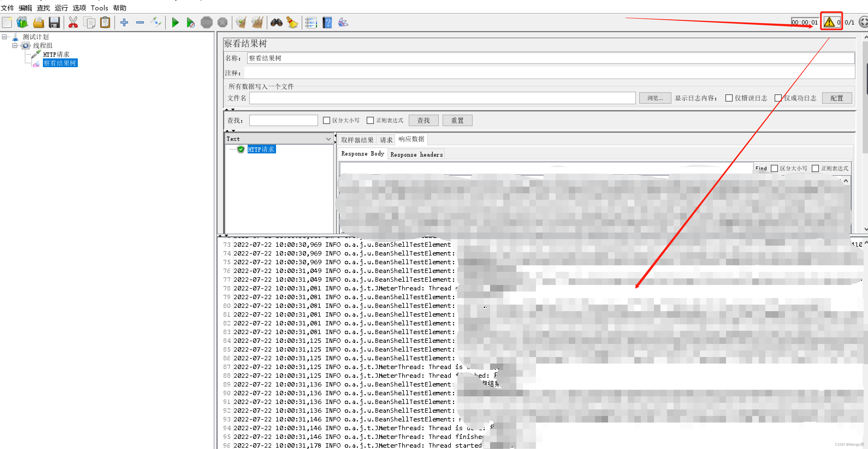Click the 查找 search button
868x449 pixels.
coord(423,120)
